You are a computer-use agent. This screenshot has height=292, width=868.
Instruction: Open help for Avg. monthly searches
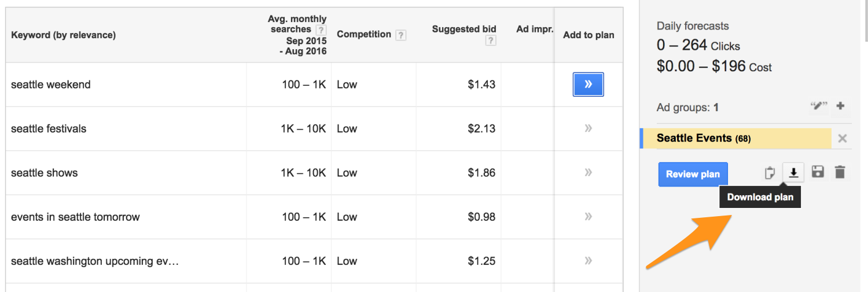321,30
